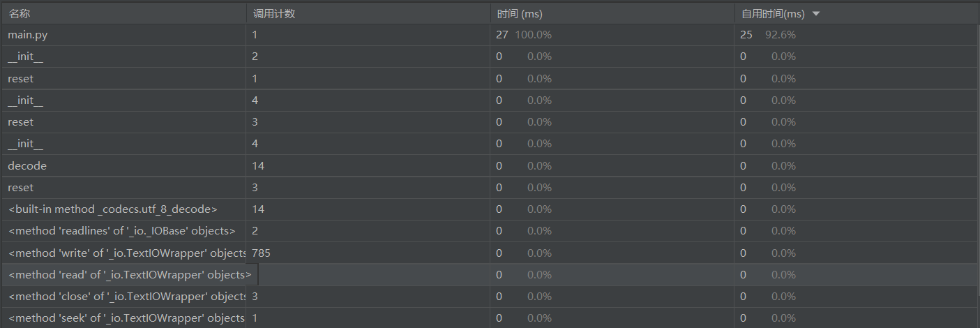Image resolution: width=980 pixels, height=328 pixels.
Task: Select the _codecs.utf_8_decode built-in method row
Action: (x=113, y=209)
